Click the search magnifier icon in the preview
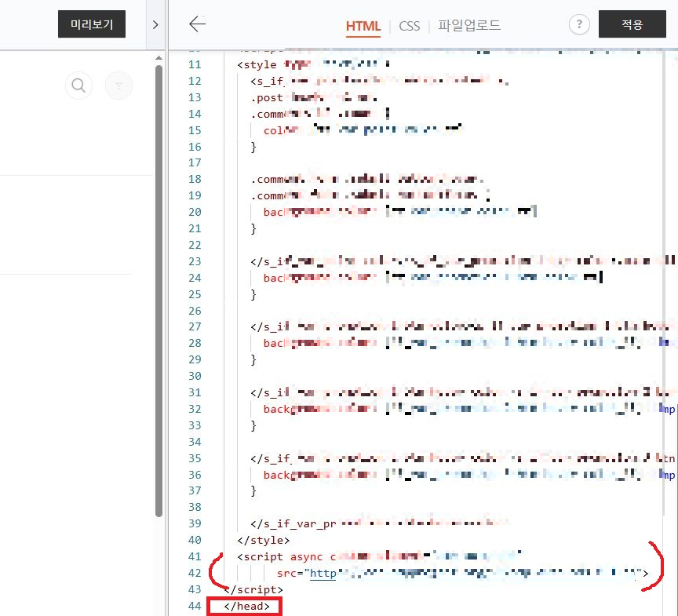 (x=78, y=86)
